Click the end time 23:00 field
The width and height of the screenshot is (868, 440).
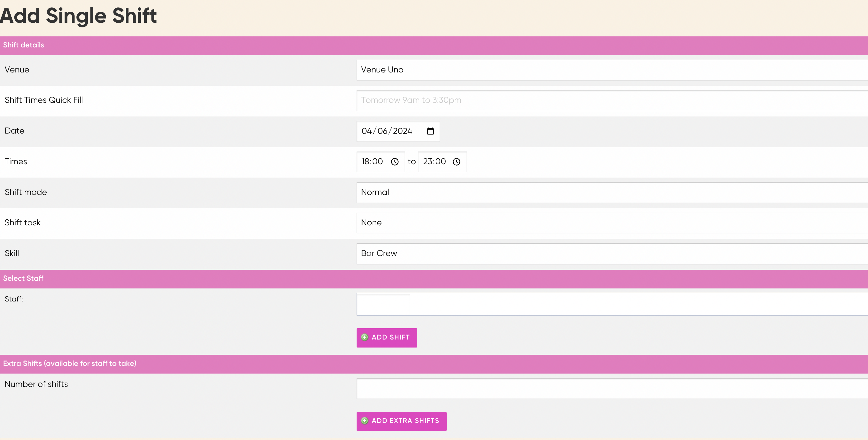pyautogui.click(x=442, y=162)
